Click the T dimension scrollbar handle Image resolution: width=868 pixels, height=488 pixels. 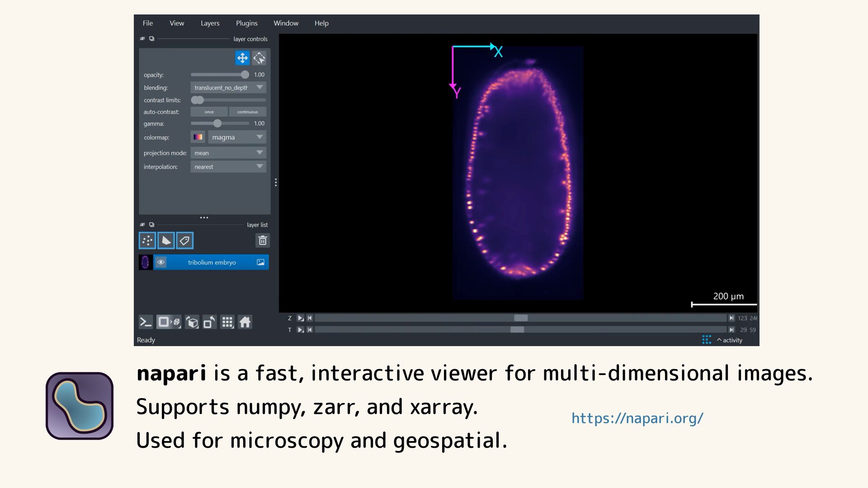(x=517, y=330)
